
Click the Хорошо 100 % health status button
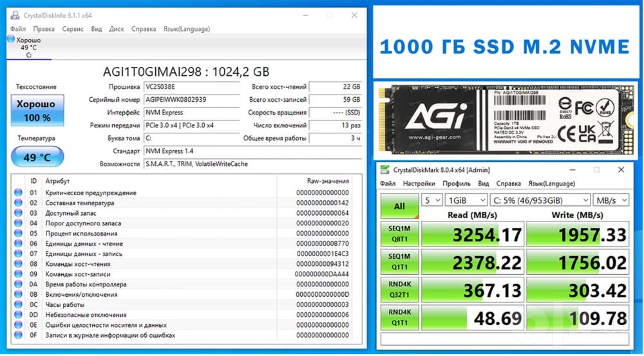pos(37,110)
